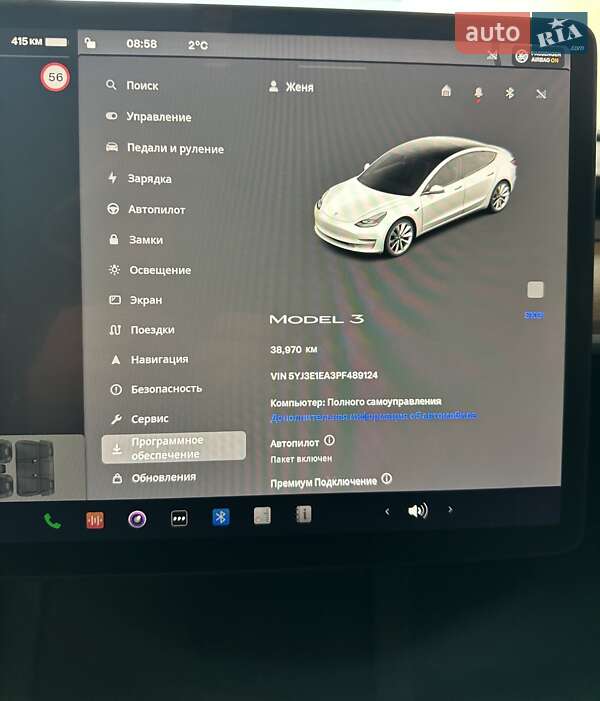Tap the 415 км battery range
Image resolution: width=600 pixels, height=701 pixels.
39,42
